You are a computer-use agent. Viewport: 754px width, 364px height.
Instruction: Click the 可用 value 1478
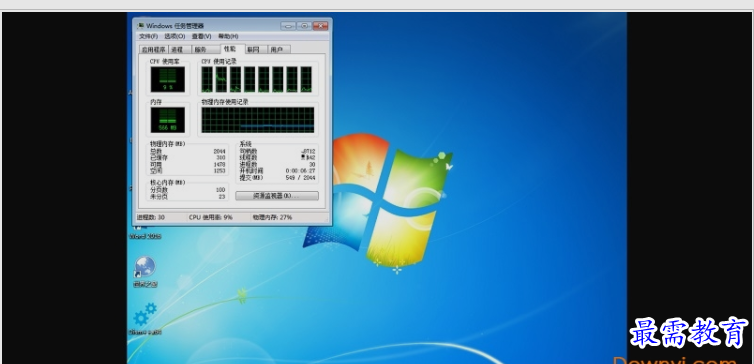click(x=220, y=164)
